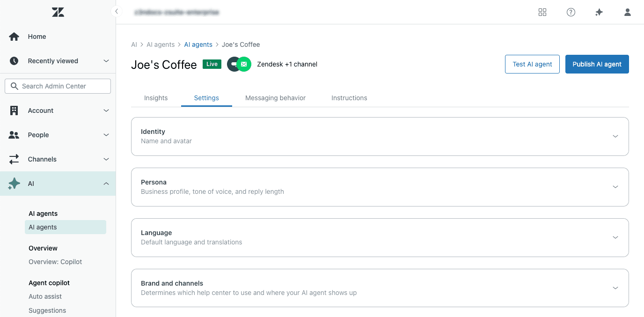Click the Zendesk messaging channel badge icon
This screenshot has width=644, height=317.
pyautogui.click(x=233, y=64)
